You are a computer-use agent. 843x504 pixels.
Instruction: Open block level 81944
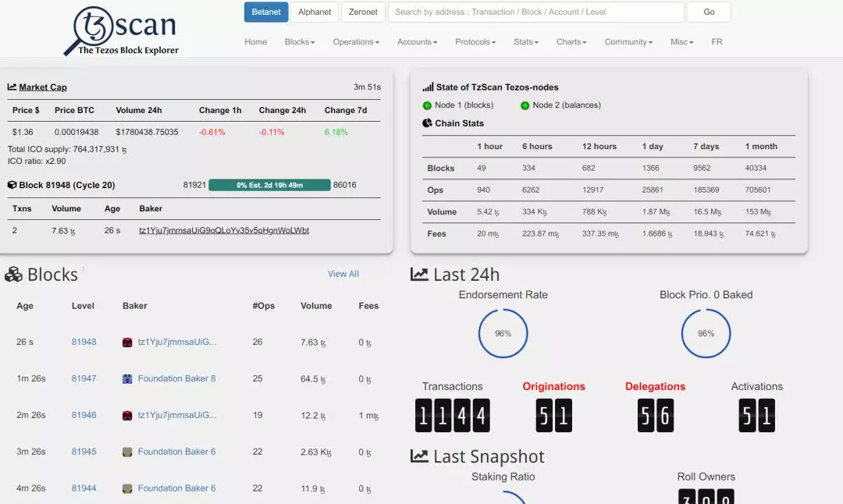tap(84, 488)
